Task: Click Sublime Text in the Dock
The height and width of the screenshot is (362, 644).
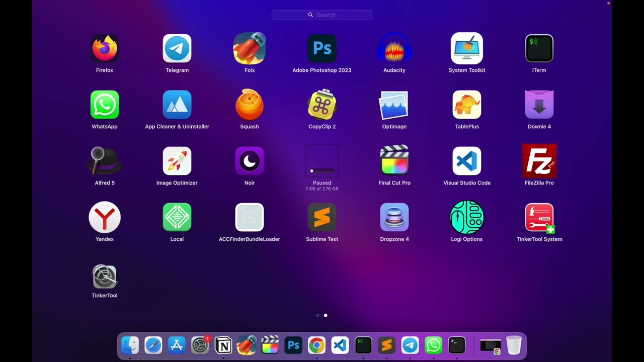Action: [x=386, y=345]
